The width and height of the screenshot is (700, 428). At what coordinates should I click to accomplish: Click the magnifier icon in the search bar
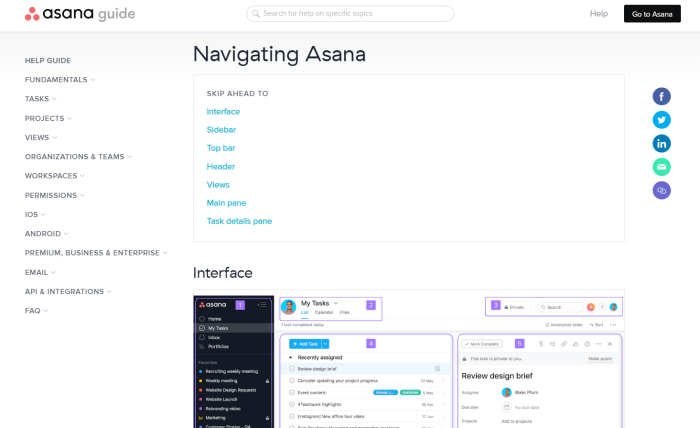click(256, 14)
